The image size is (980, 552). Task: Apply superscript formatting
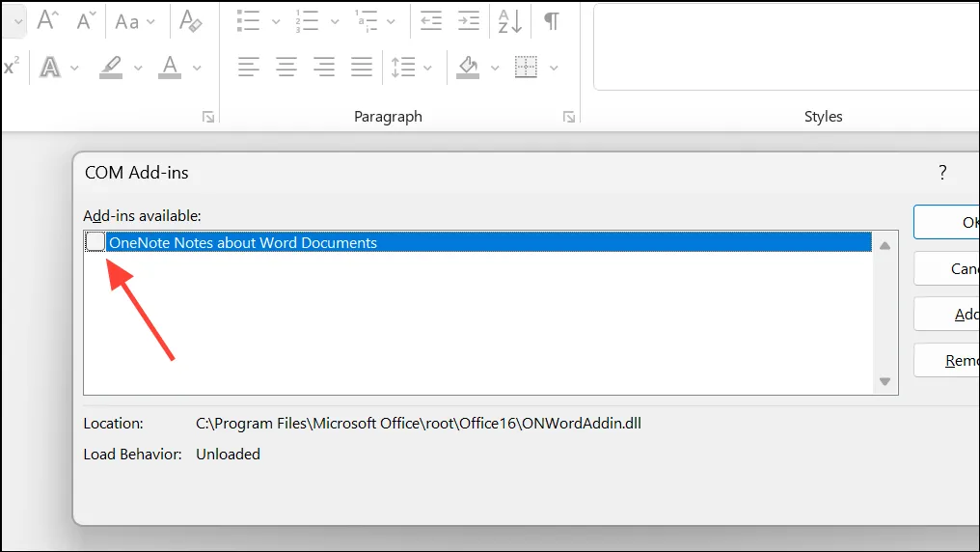coord(12,67)
